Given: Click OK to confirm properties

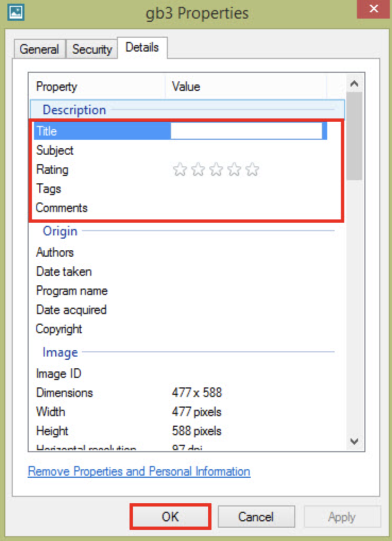Looking at the screenshot, I should pyautogui.click(x=171, y=517).
